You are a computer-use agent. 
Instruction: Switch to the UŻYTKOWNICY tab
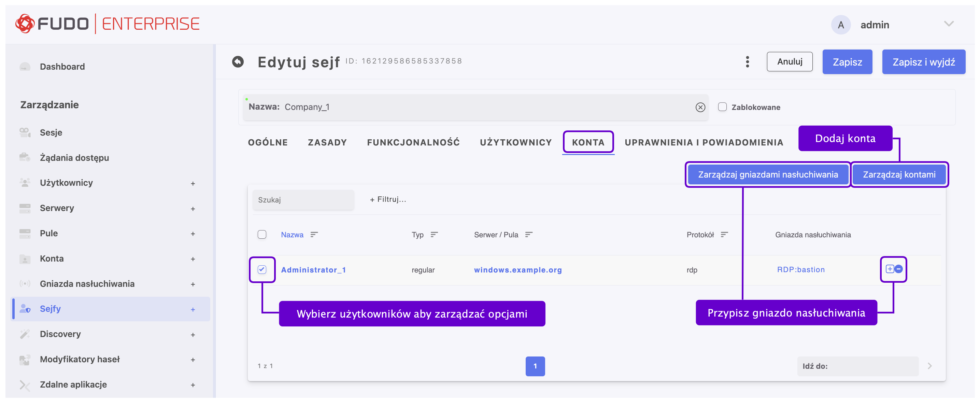coord(515,142)
